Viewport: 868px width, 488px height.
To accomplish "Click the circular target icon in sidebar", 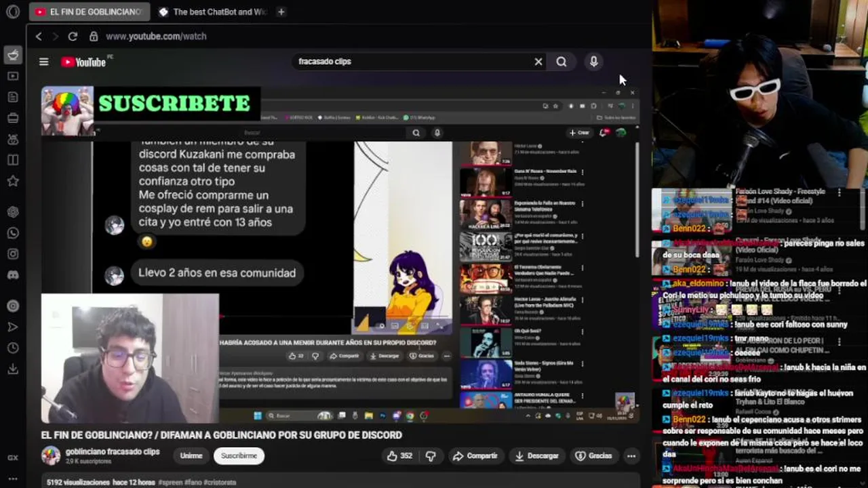I will [x=13, y=306].
